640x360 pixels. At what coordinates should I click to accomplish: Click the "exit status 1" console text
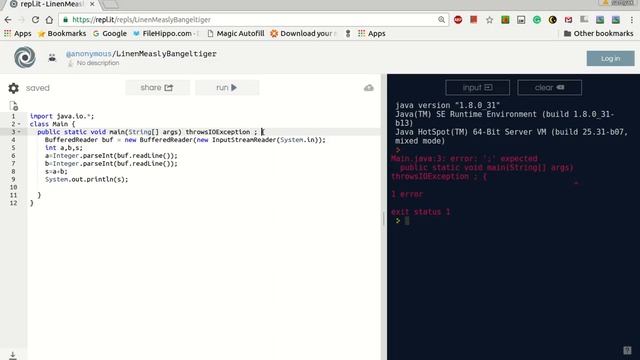(421, 212)
